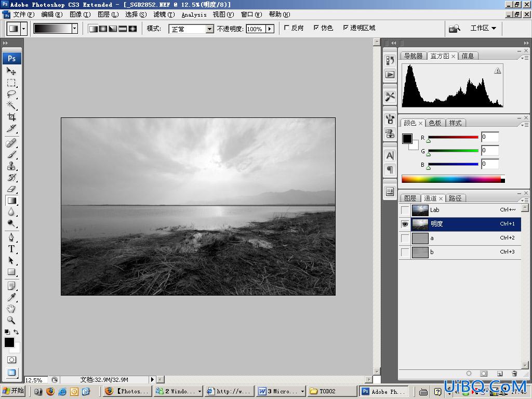
Task: Create new channel icon
Action: click(x=499, y=374)
